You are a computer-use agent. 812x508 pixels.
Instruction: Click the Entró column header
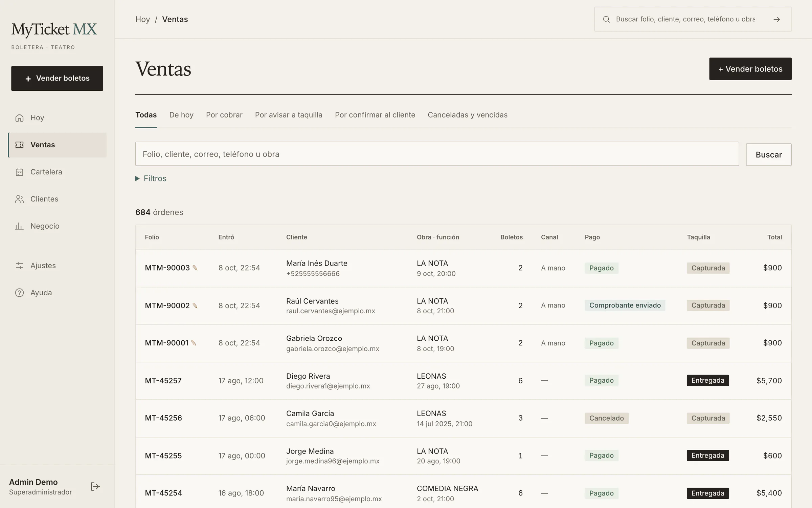(226, 237)
